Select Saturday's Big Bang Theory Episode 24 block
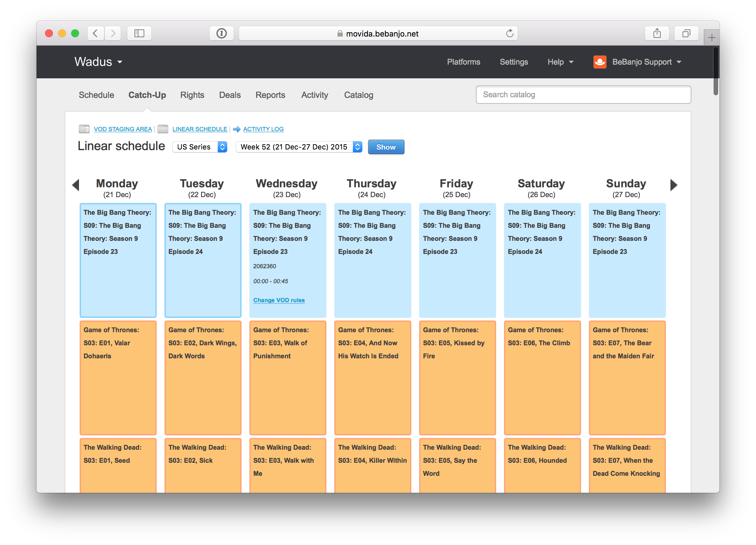Screen dimensions: 756x545 point(542,260)
